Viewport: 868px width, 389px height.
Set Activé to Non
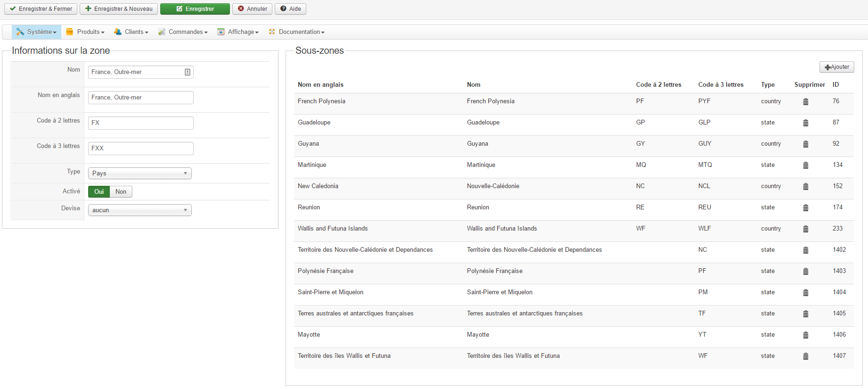[121, 192]
